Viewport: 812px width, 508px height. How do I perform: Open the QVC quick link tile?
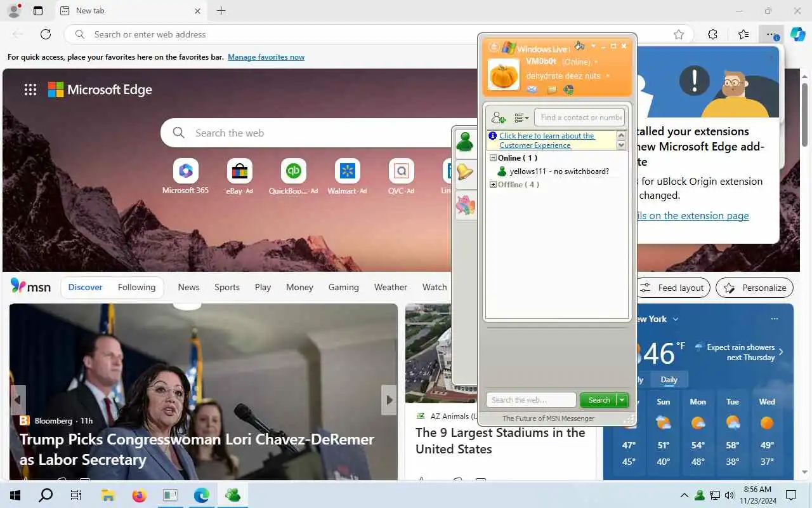coord(401,177)
